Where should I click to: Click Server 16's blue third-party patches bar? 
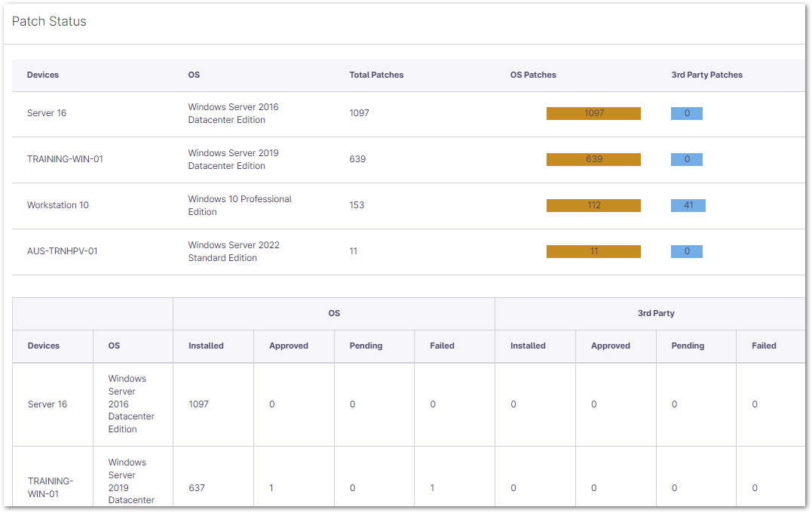[686, 113]
